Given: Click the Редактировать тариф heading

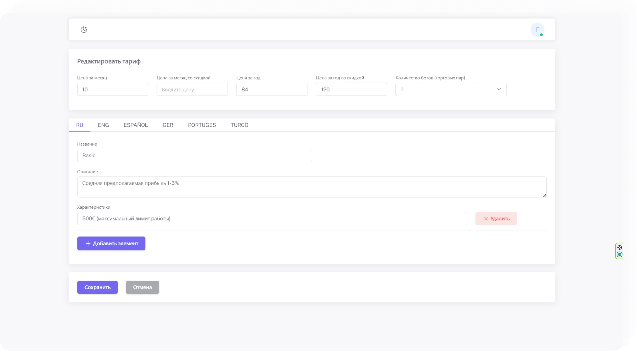Looking at the screenshot, I should (x=109, y=61).
